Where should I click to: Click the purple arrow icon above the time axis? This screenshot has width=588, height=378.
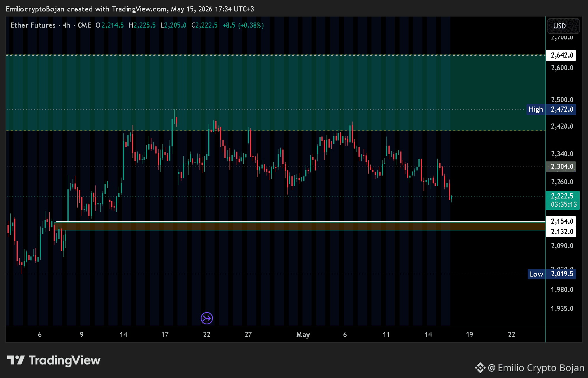[207, 318]
